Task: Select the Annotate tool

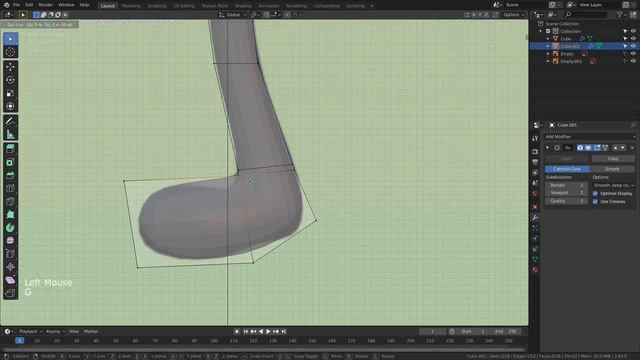Action: (x=11, y=121)
